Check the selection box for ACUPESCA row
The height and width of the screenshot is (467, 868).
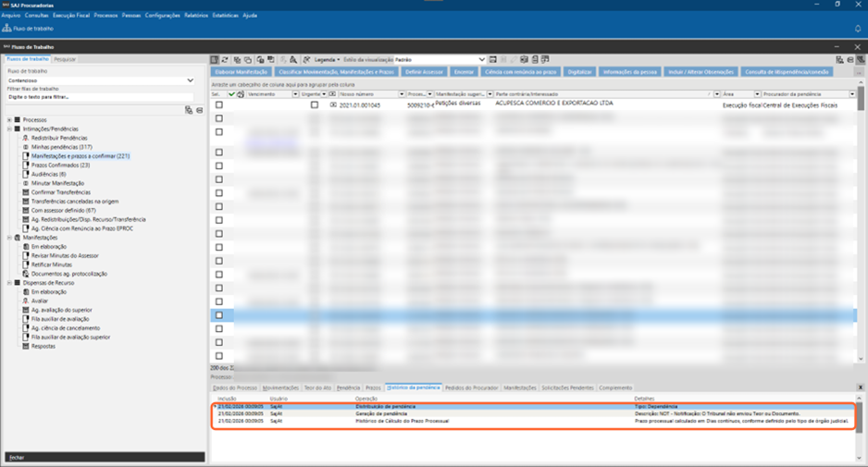pyautogui.click(x=219, y=105)
